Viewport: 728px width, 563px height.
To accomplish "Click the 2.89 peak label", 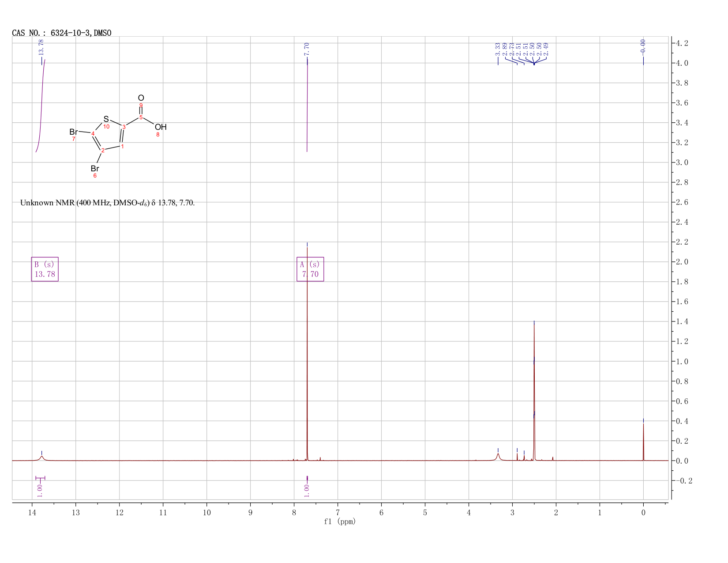I will pyautogui.click(x=504, y=49).
